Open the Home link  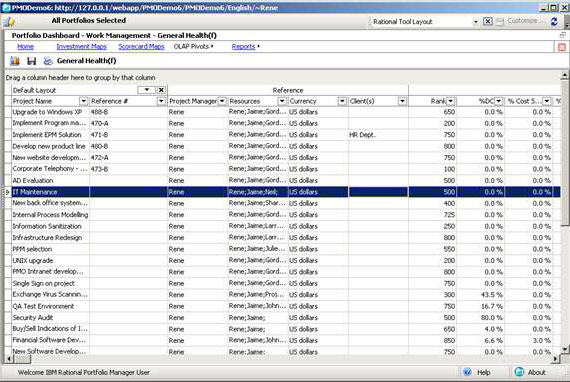pyautogui.click(x=25, y=47)
